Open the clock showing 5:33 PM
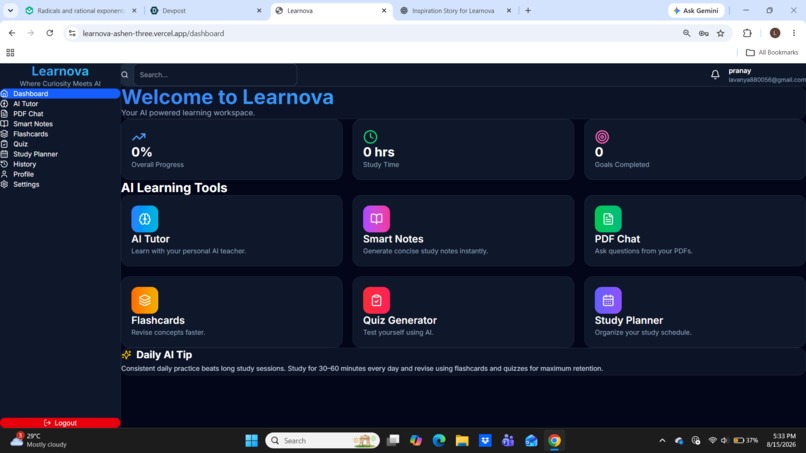 [x=781, y=440]
